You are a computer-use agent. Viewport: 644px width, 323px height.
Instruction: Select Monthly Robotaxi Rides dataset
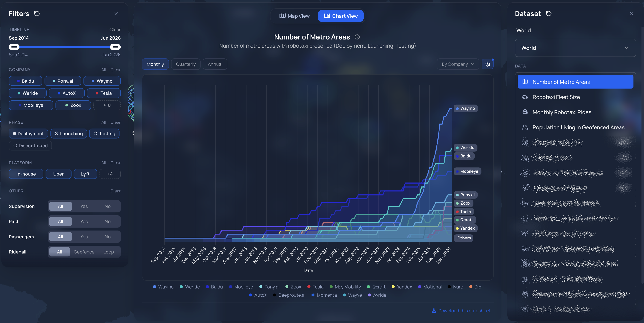click(x=575, y=112)
